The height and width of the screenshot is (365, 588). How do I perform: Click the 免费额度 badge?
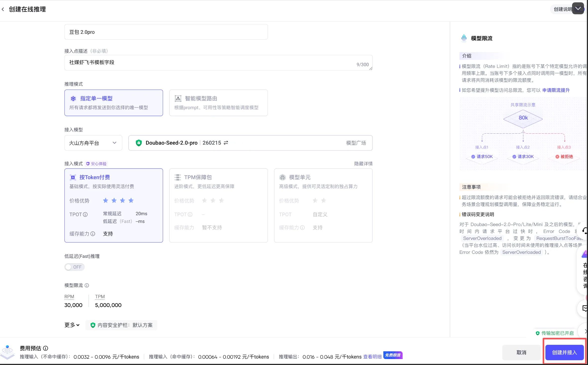point(393,355)
